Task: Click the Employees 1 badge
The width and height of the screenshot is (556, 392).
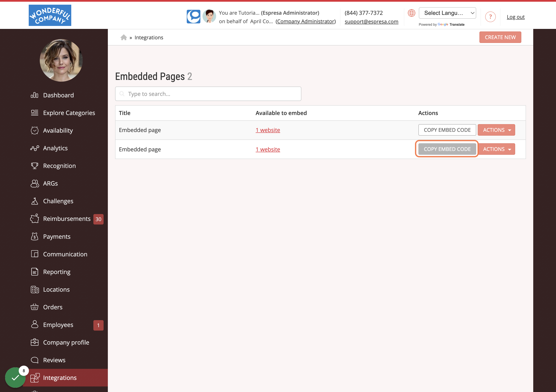Action: coord(98,325)
